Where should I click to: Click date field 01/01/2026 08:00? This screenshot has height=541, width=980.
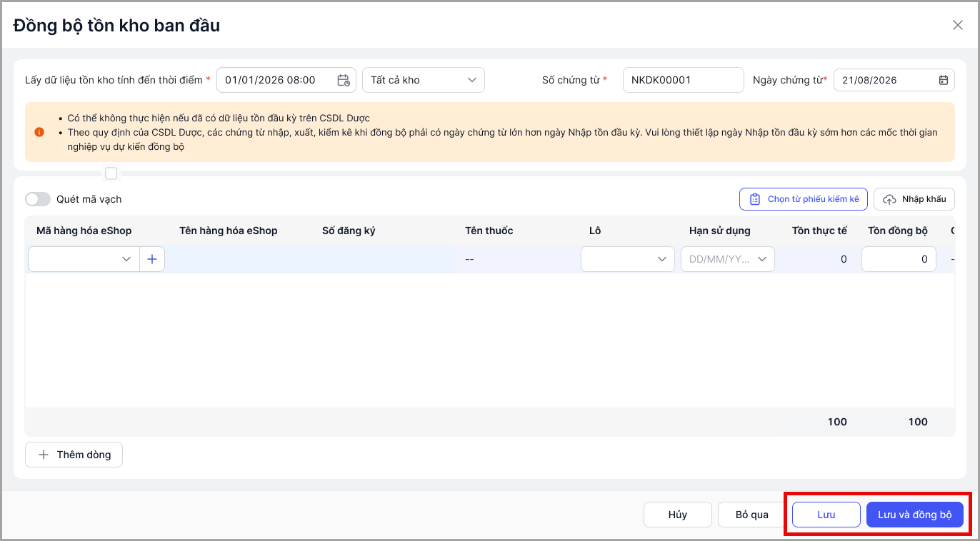point(286,80)
